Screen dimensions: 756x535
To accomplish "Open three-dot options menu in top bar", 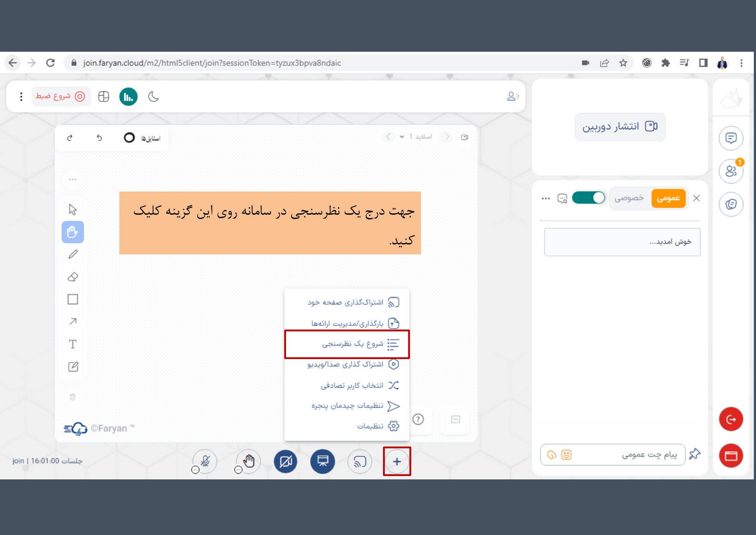I will (21, 97).
